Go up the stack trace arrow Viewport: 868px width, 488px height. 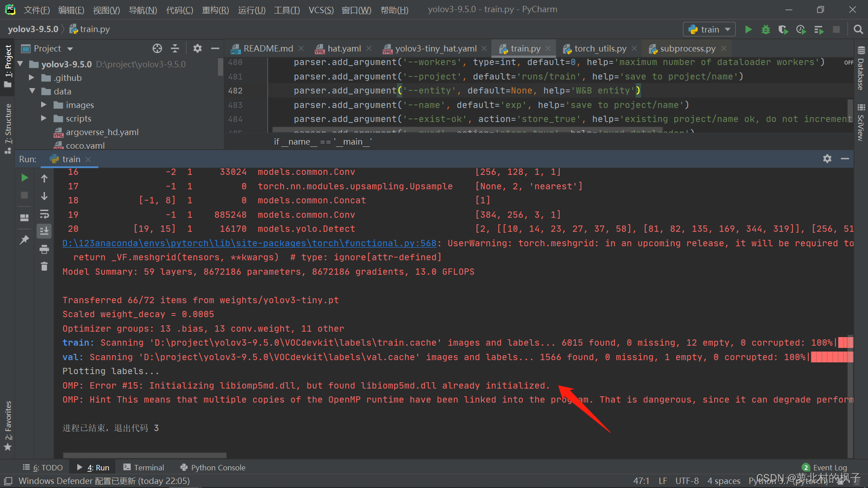[x=44, y=178]
